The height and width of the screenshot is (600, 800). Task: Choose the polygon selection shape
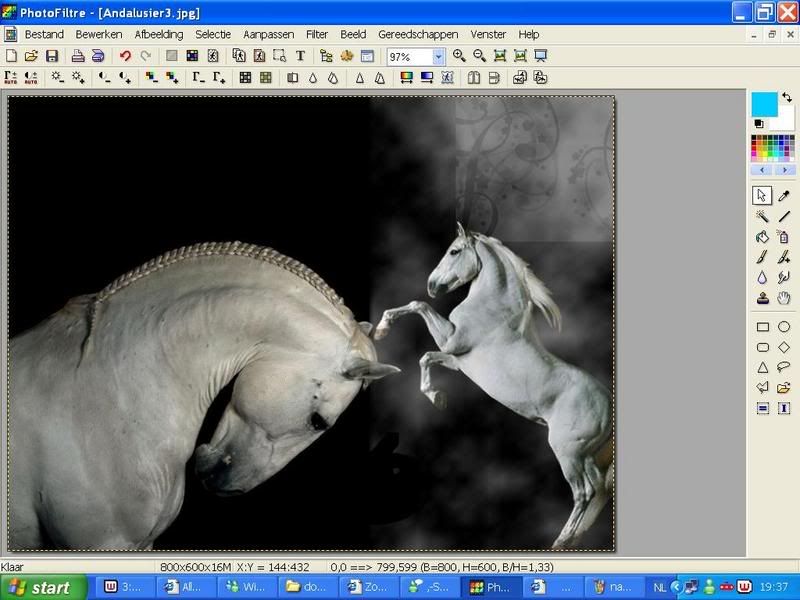(762, 388)
